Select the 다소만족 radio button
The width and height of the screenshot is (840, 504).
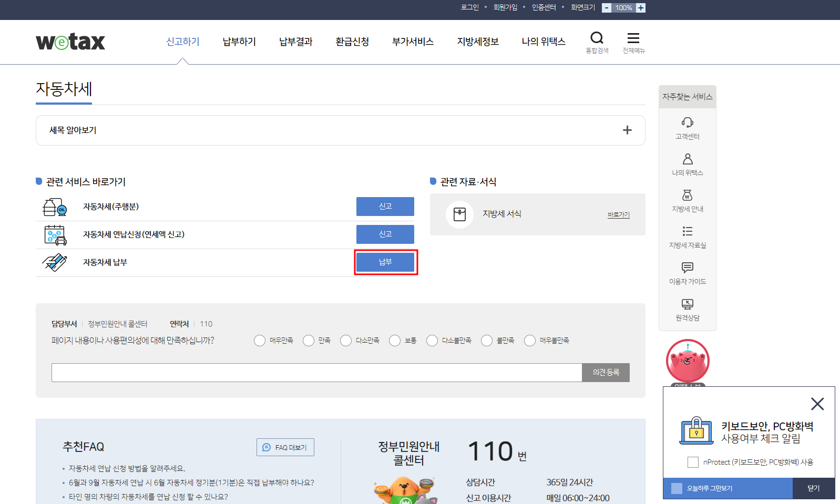click(x=346, y=341)
